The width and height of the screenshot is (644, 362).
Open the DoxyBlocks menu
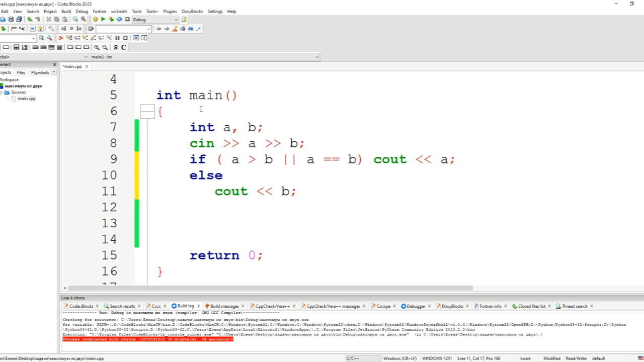192,11
